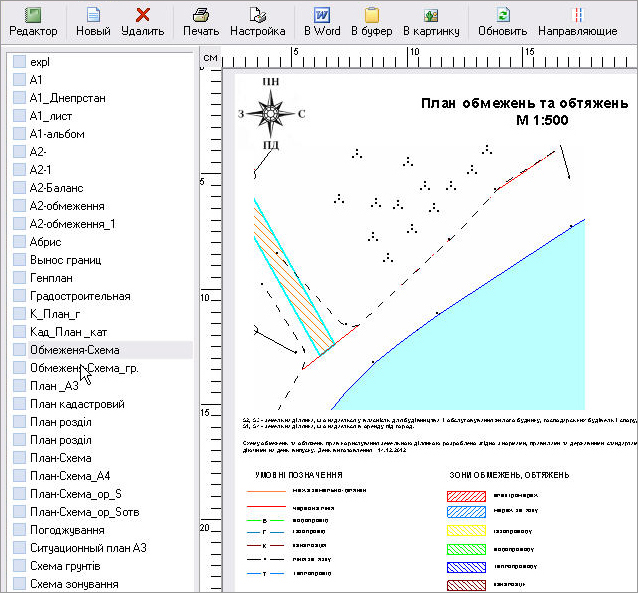The width and height of the screenshot is (638, 593).
Task: Select the Обмеженя-Схема template row
Action: 102,350
